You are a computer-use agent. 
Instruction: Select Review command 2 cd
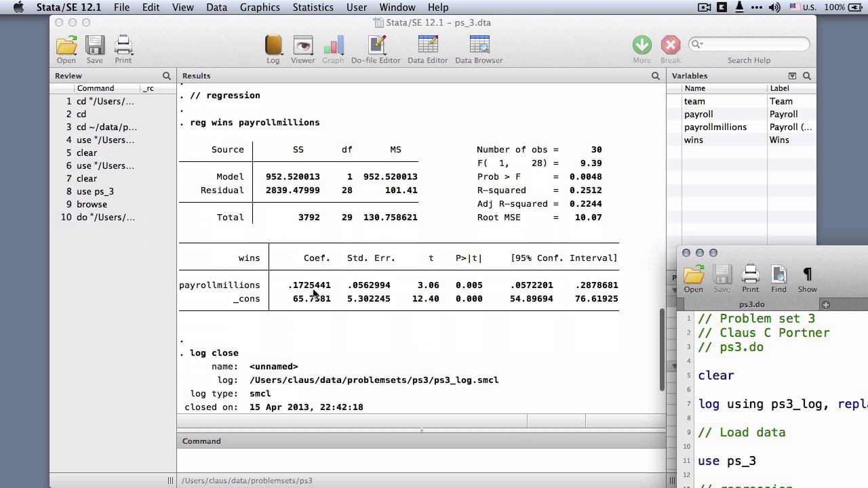113,114
